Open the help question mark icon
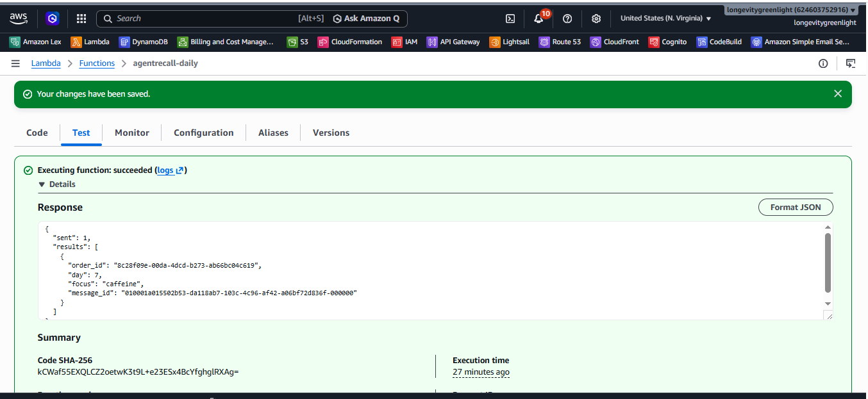868x399 pixels. (x=567, y=19)
